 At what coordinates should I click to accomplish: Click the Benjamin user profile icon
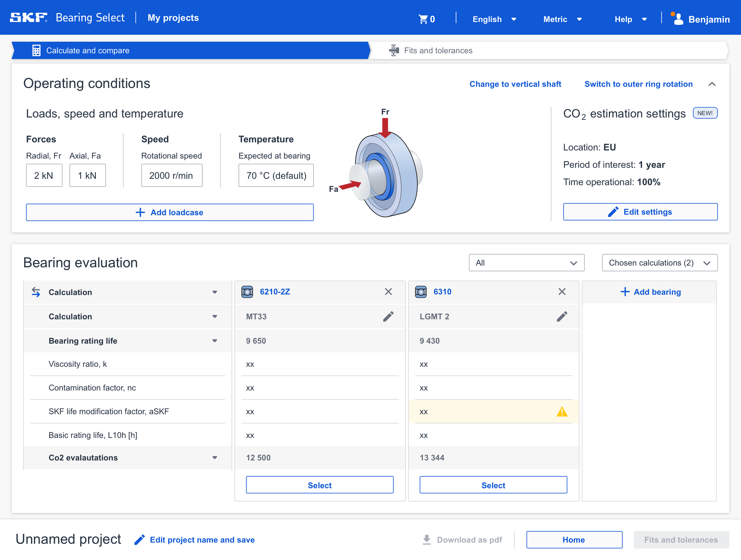click(678, 19)
